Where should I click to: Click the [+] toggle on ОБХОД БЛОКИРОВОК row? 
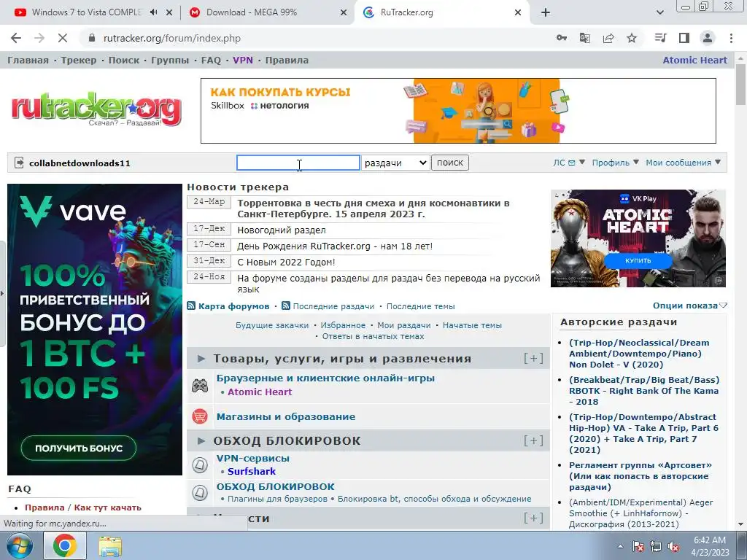pos(533,441)
